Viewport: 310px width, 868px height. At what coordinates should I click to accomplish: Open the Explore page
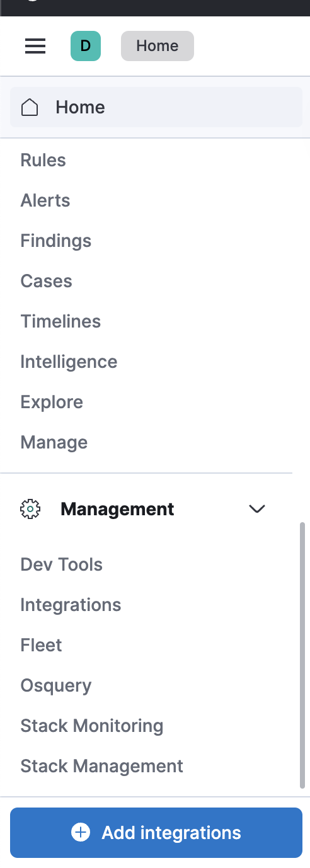coord(52,402)
